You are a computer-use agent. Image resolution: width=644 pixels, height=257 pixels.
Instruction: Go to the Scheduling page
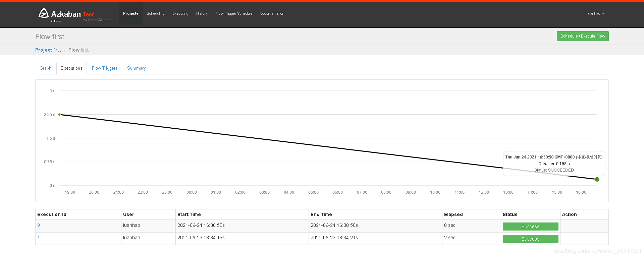(x=156, y=13)
